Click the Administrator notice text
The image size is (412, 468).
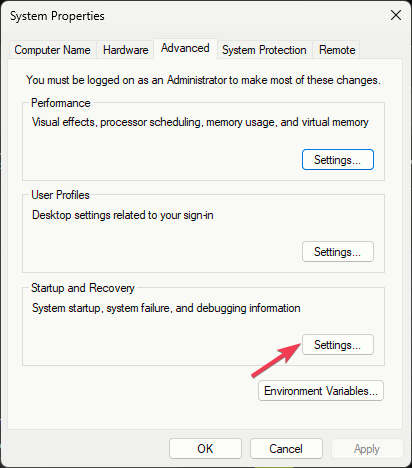pyautogui.click(x=203, y=80)
